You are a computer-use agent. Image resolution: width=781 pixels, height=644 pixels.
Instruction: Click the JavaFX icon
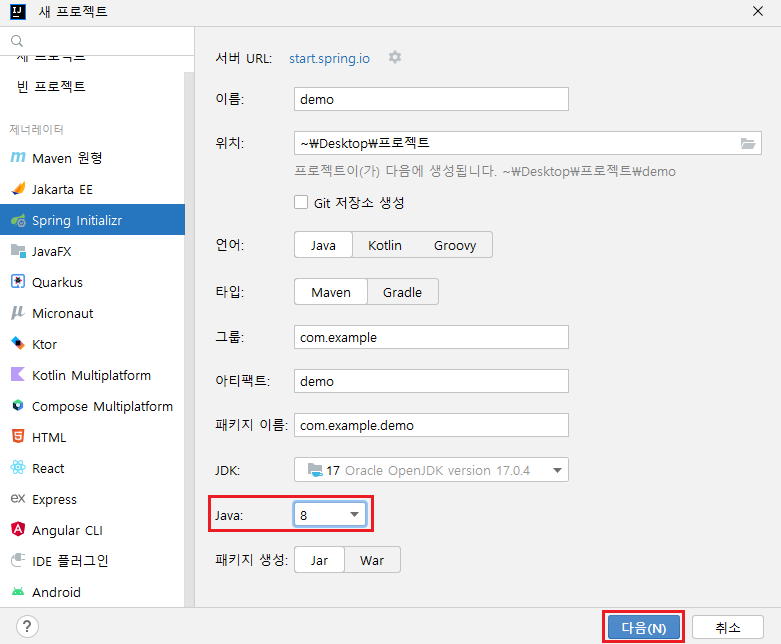(x=18, y=251)
